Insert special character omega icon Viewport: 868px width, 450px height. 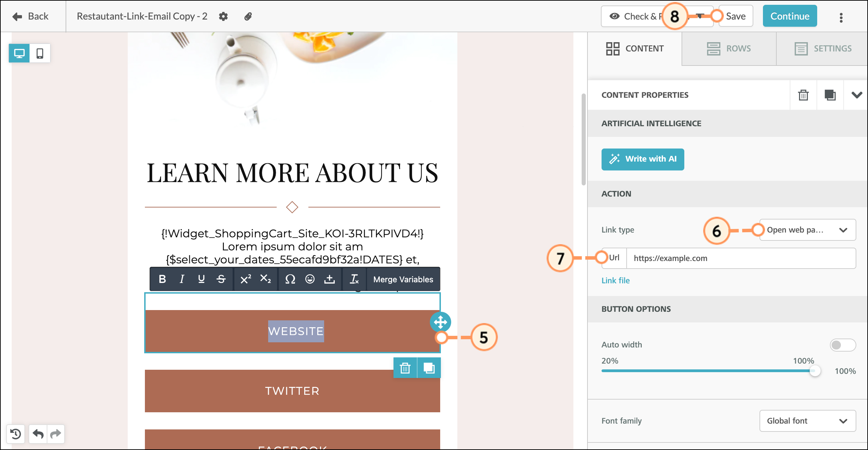click(x=290, y=279)
